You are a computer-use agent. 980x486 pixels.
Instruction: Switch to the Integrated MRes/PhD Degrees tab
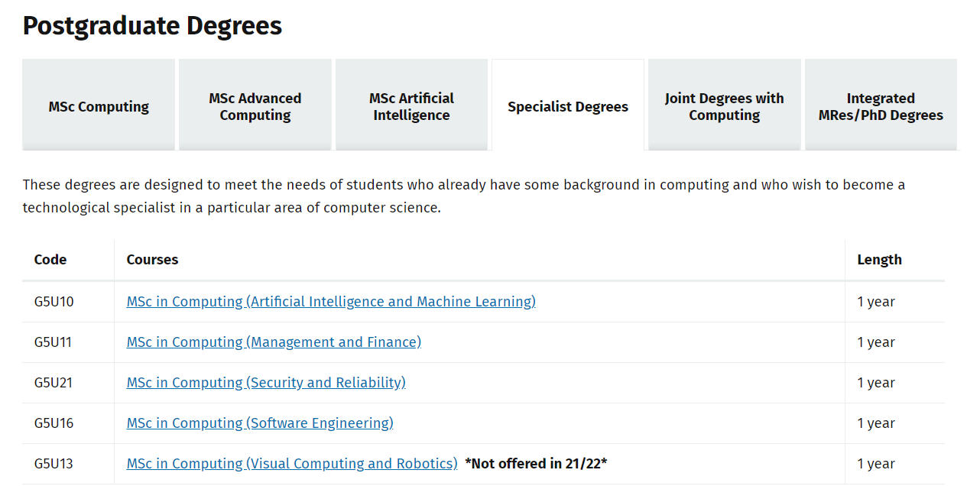coord(881,105)
